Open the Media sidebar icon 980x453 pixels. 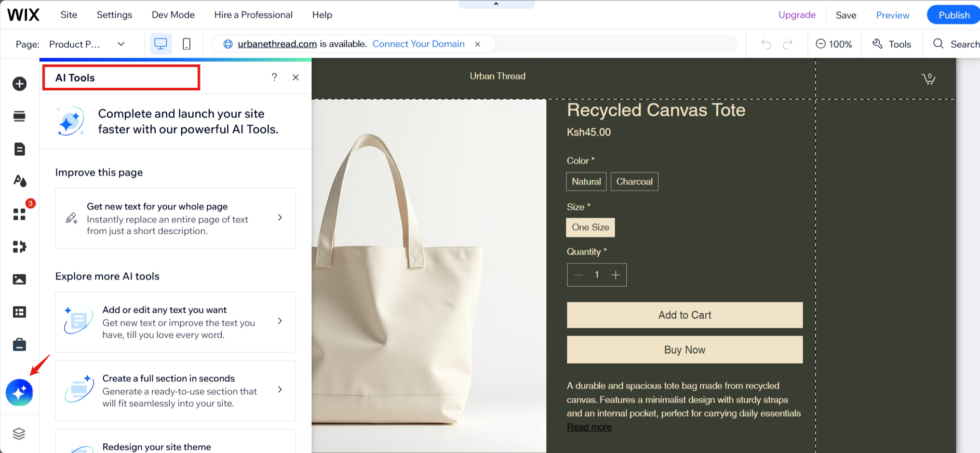19,279
